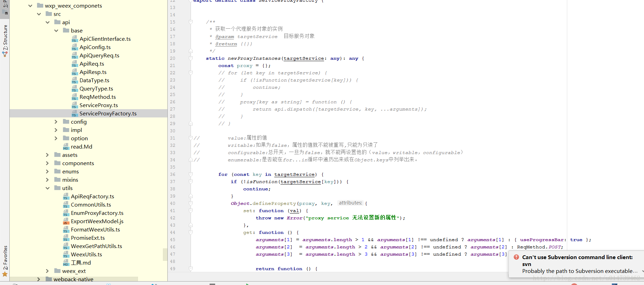Fold the doc comment at line 15
This screenshot has height=285, width=644.
click(x=191, y=22)
